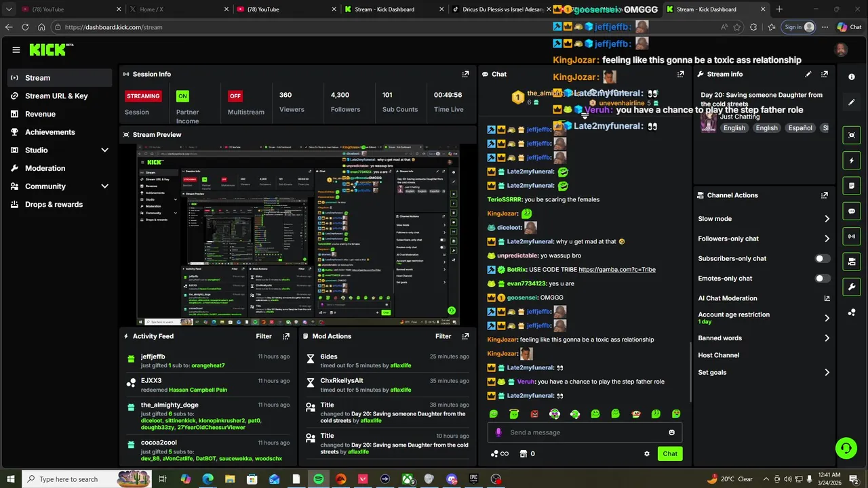The image size is (868, 488).
Task: Expand the Community sidebar section
Action: (x=104, y=186)
